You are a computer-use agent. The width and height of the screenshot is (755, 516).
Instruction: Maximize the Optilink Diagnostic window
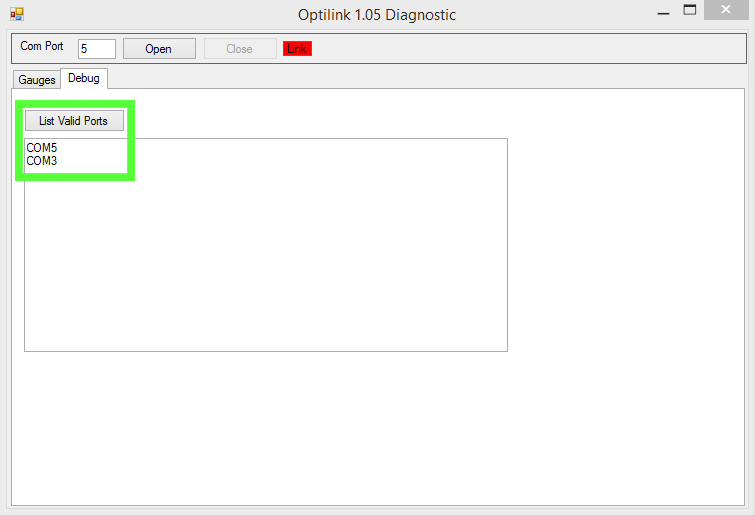[x=690, y=10]
